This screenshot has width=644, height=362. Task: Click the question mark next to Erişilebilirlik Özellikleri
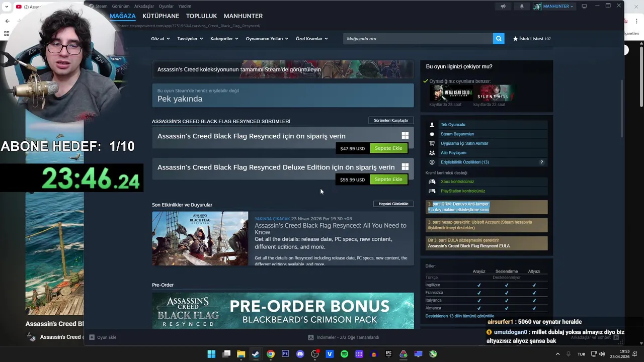pyautogui.click(x=541, y=162)
